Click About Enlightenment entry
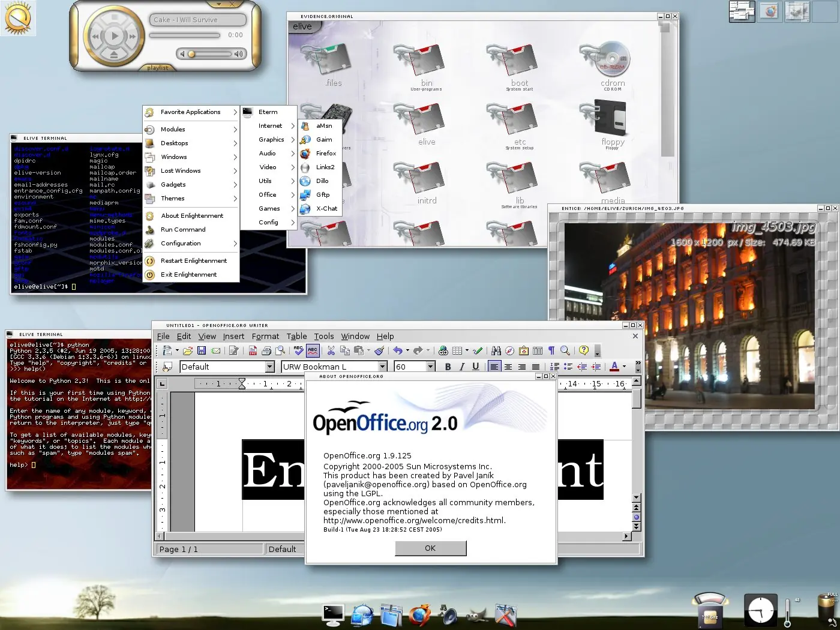The width and height of the screenshot is (840, 630). pos(191,216)
